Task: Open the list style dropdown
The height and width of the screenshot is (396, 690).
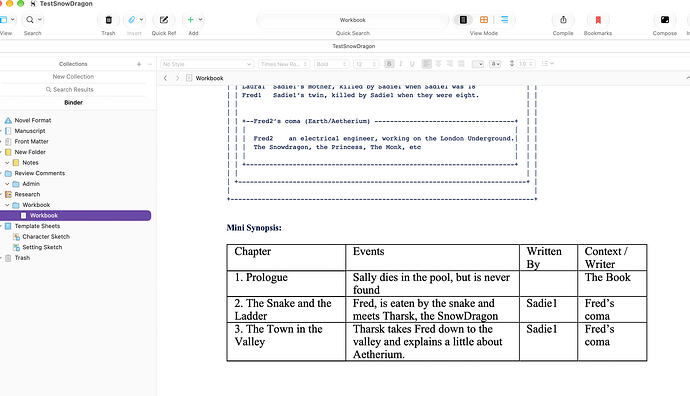Action: click(547, 64)
